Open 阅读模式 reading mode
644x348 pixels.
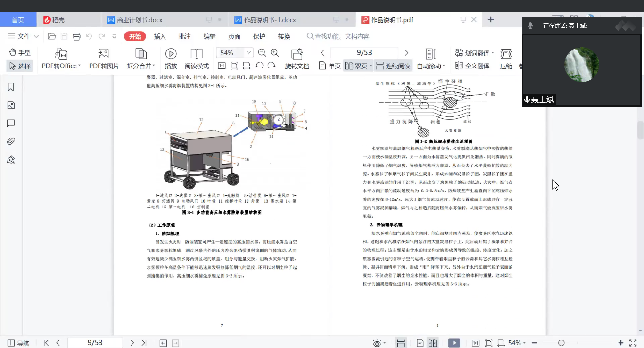(x=197, y=58)
